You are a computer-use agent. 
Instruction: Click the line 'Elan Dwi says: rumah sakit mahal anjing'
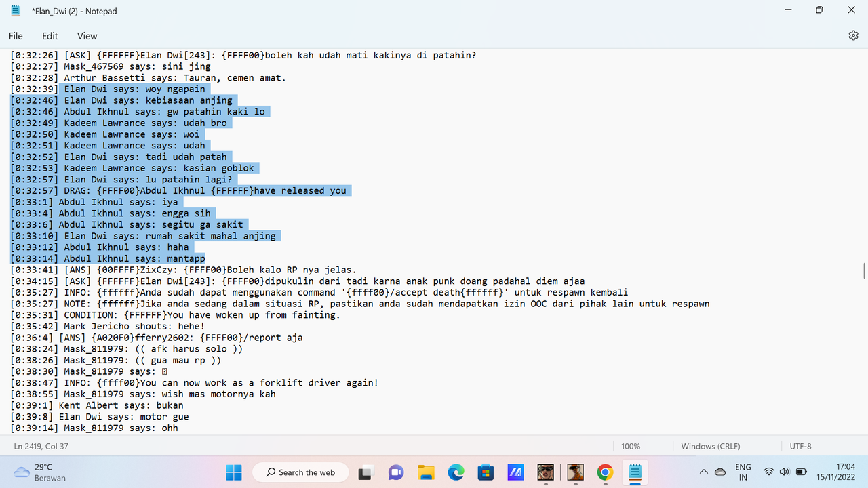coord(142,236)
